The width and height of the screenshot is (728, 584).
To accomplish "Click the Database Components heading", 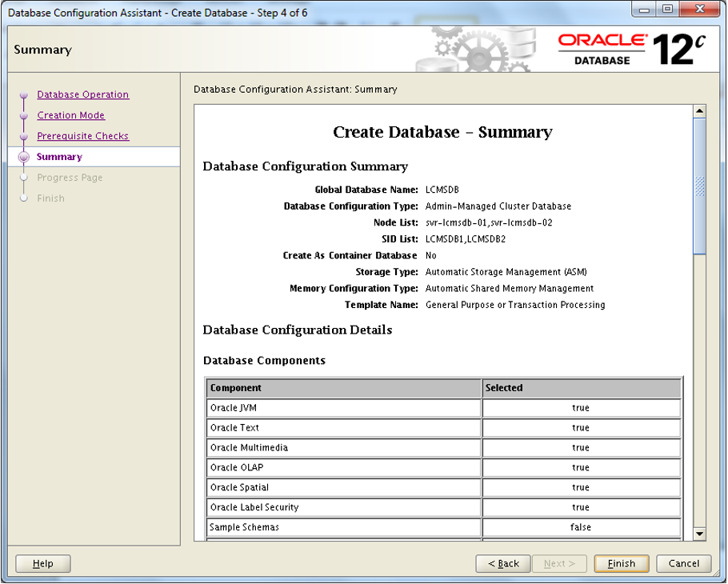I will [265, 361].
